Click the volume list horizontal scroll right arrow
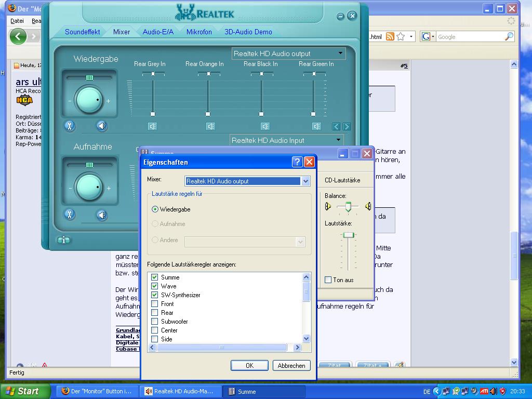This screenshot has width=532, height=399. pyautogui.click(x=298, y=347)
